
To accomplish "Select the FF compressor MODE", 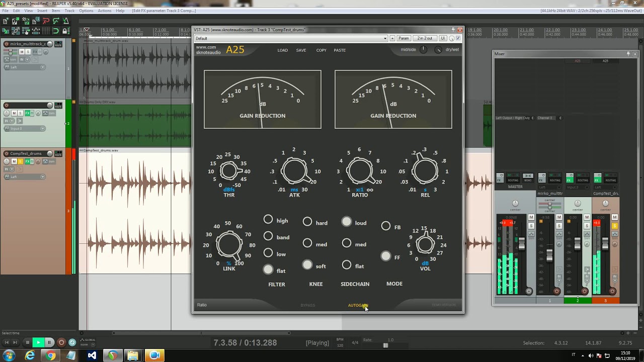I will [x=386, y=256].
